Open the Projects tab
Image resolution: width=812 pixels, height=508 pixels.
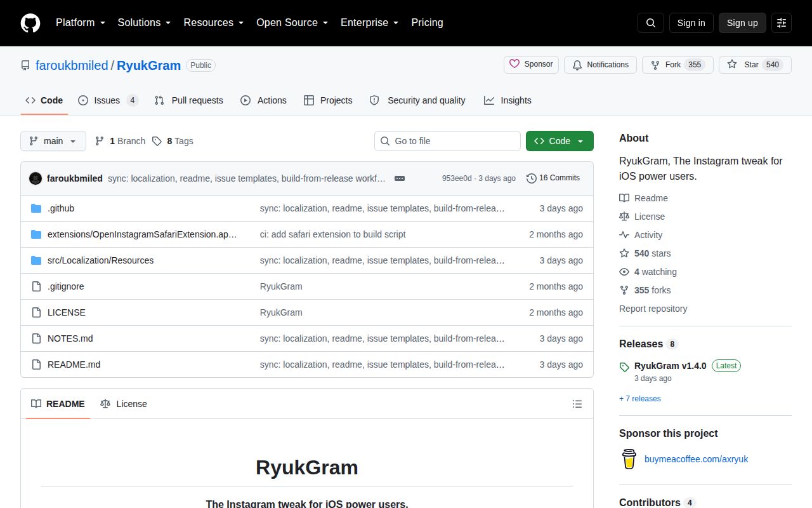tap(328, 100)
